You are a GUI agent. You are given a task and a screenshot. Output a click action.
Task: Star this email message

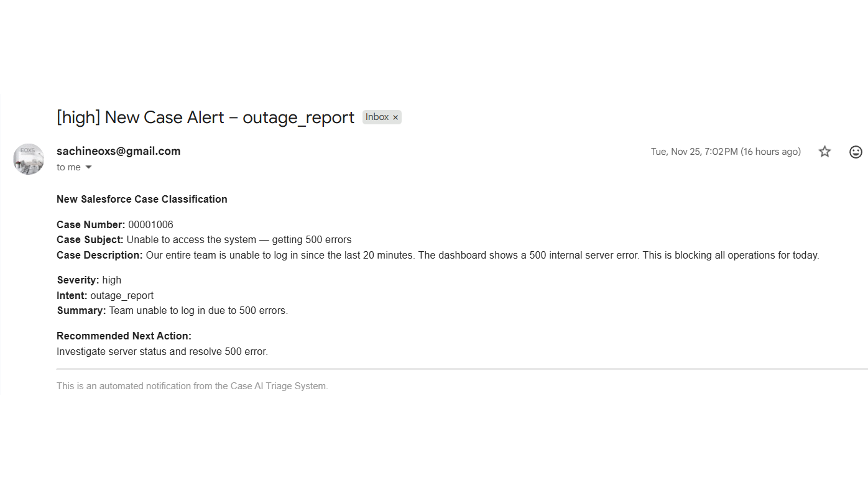(824, 152)
